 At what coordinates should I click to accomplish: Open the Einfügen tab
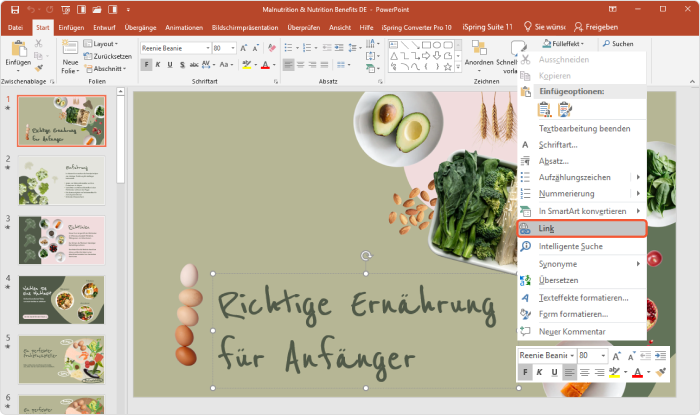coord(71,28)
